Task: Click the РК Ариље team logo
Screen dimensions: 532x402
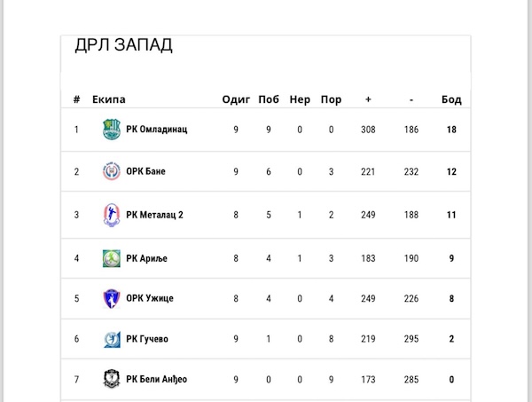Action: pyautogui.click(x=111, y=259)
